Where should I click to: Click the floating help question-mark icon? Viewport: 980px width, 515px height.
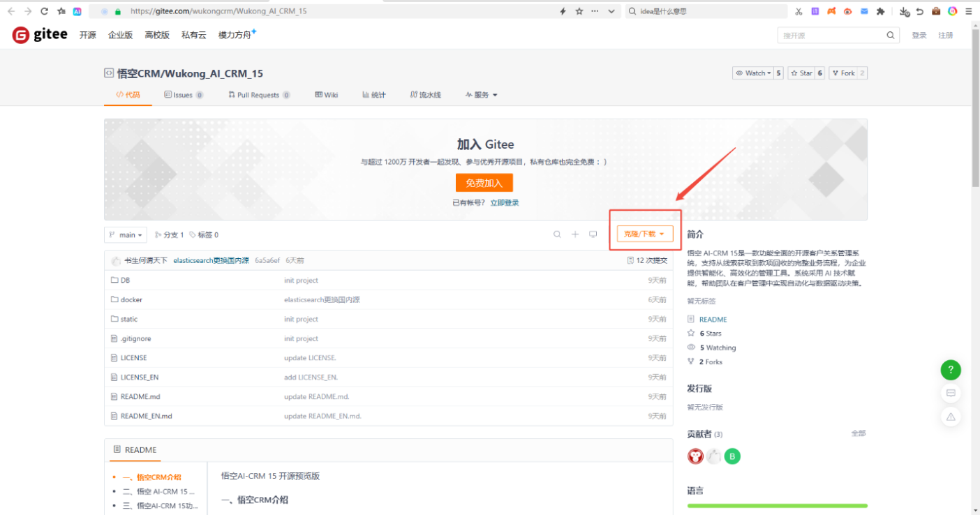point(950,370)
